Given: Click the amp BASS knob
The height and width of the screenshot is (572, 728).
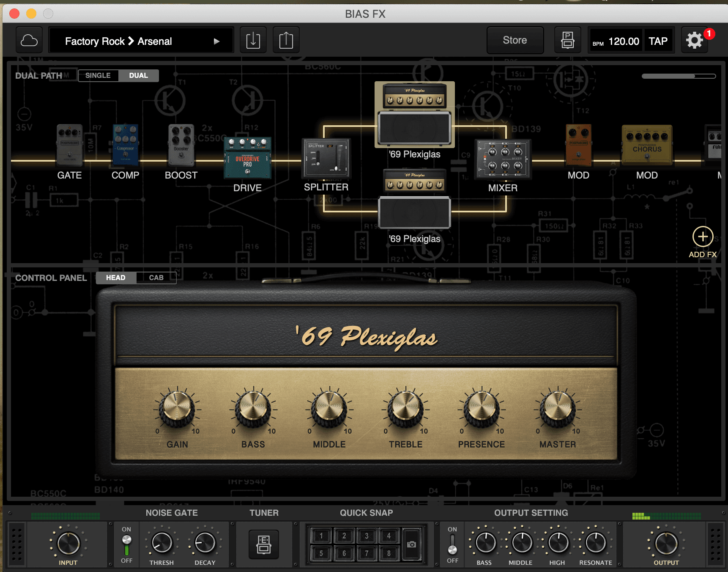Looking at the screenshot, I should click(x=253, y=408).
